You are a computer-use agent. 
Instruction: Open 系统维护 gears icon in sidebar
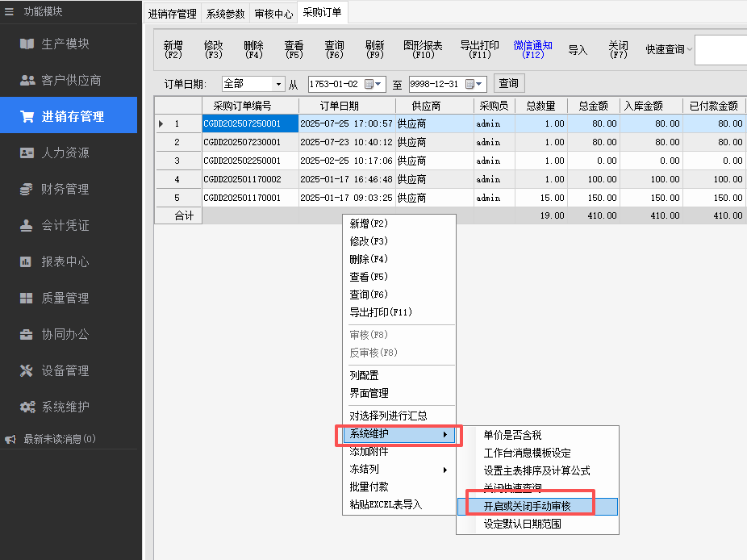[27, 407]
